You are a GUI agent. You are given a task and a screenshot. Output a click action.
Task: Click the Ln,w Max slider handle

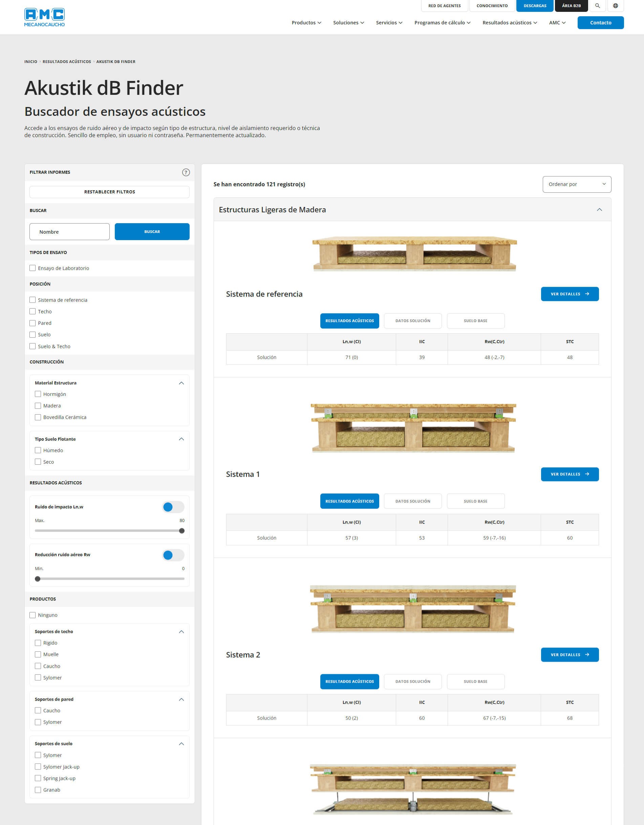[x=182, y=531]
